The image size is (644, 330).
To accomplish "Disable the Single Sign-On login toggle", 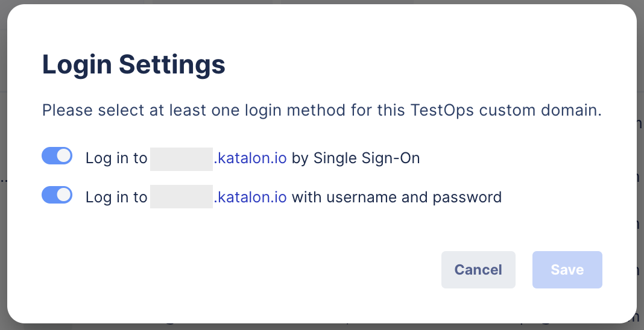I will (x=57, y=157).
